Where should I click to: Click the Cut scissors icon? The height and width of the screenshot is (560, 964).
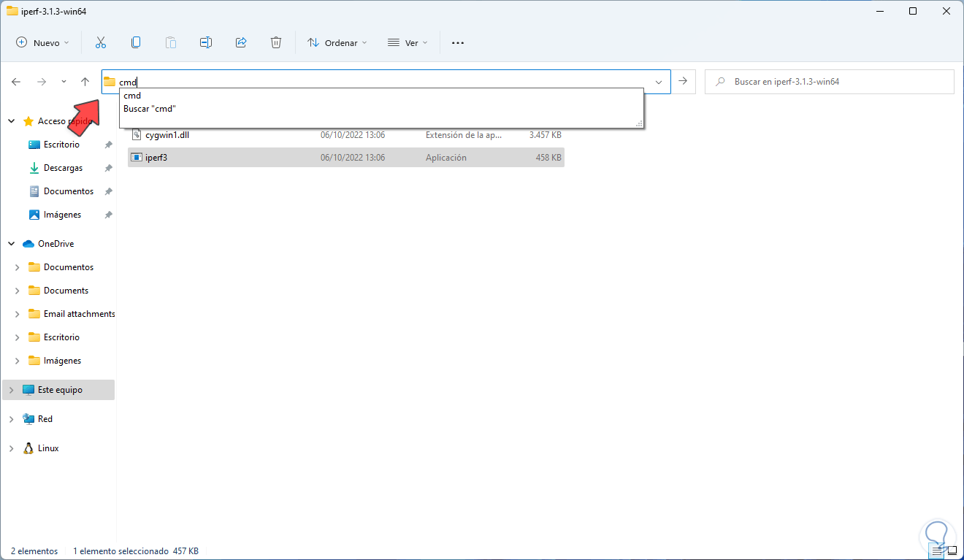click(101, 43)
